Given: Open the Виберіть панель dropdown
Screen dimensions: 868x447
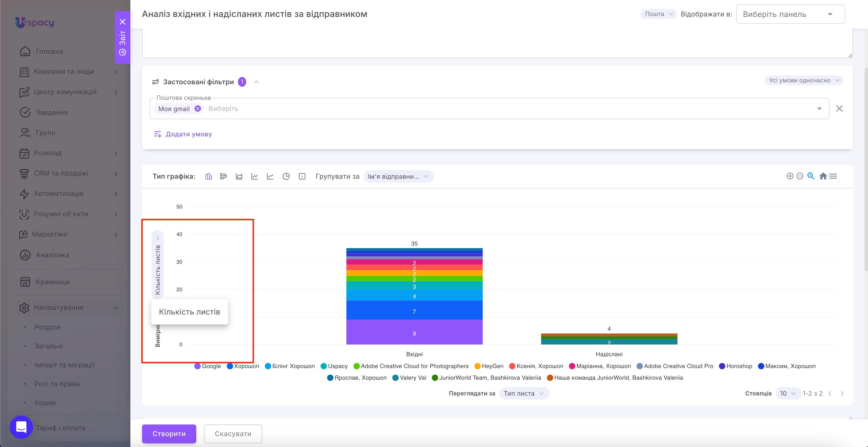Looking at the screenshot, I should click(790, 14).
